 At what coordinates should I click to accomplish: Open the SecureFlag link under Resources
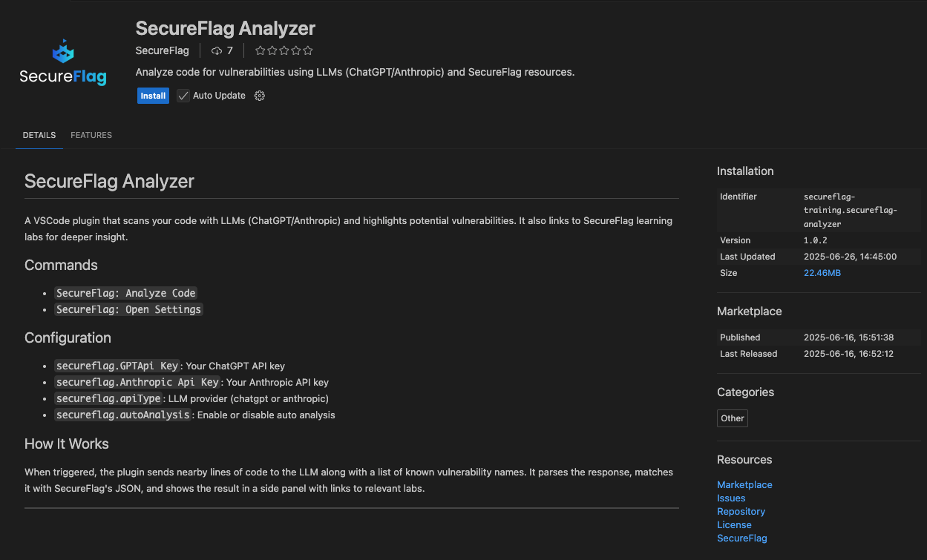742,538
